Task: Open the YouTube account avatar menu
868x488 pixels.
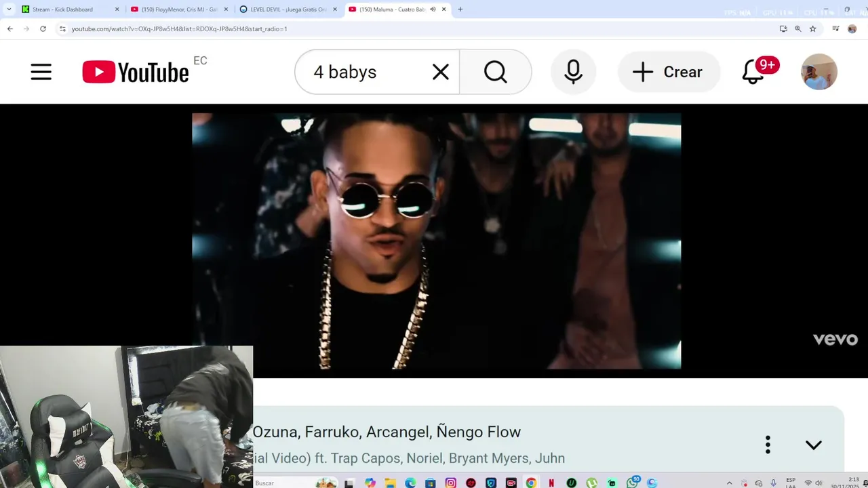Action: click(x=818, y=72)
